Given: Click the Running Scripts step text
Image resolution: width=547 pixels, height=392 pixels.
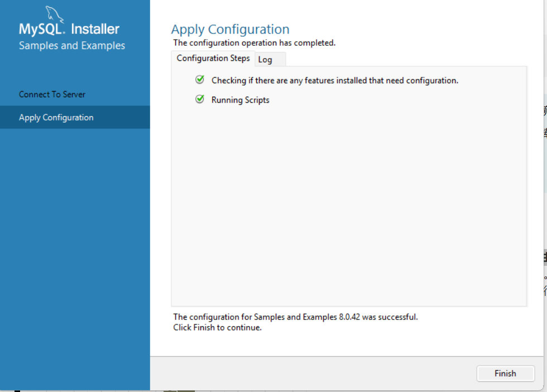Looking at the screenshot, I should pyautogui.click(x=241, y=100).
